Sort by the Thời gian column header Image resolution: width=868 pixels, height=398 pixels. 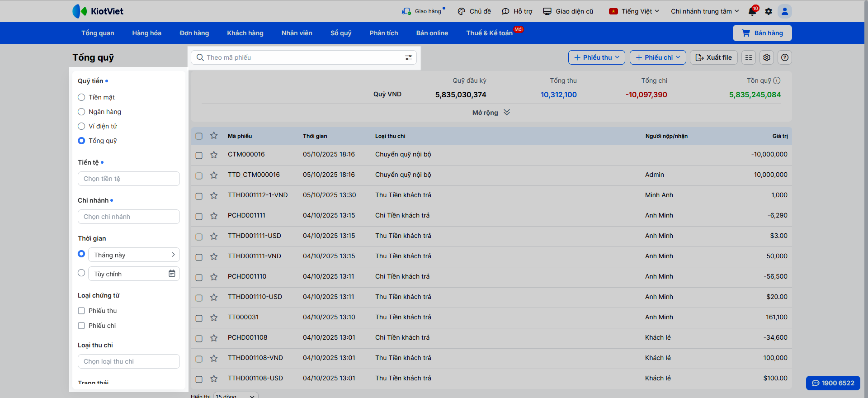point(315,136)
